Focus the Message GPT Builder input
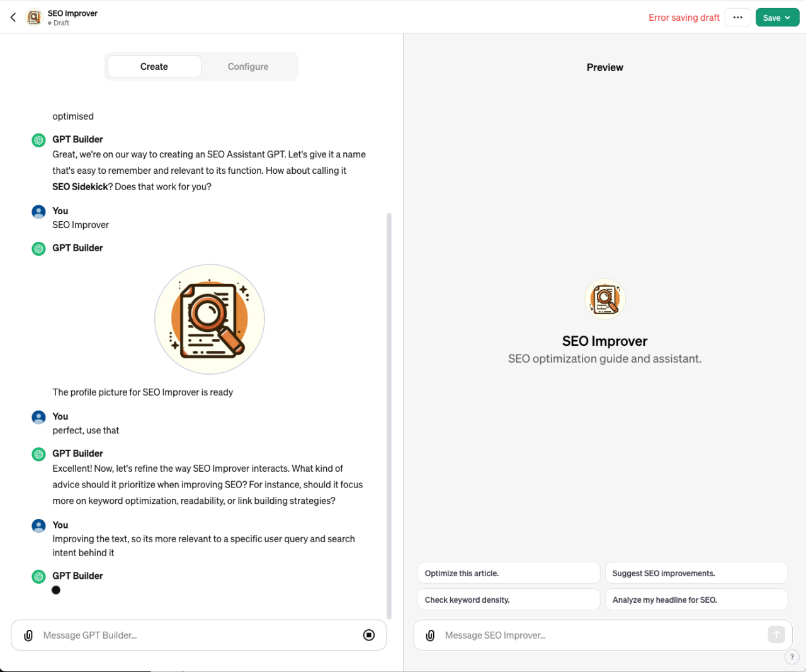806x672 pixels. tap(198, 635)
